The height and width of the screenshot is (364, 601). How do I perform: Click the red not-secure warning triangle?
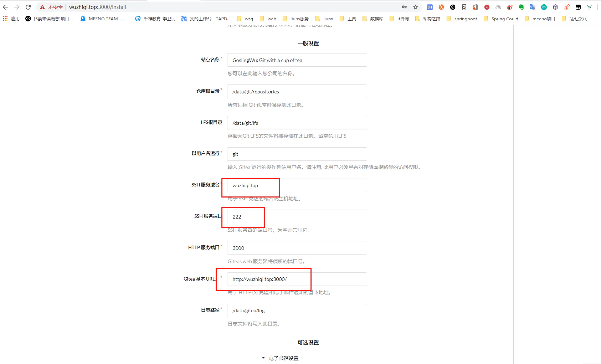pos(42,7)
